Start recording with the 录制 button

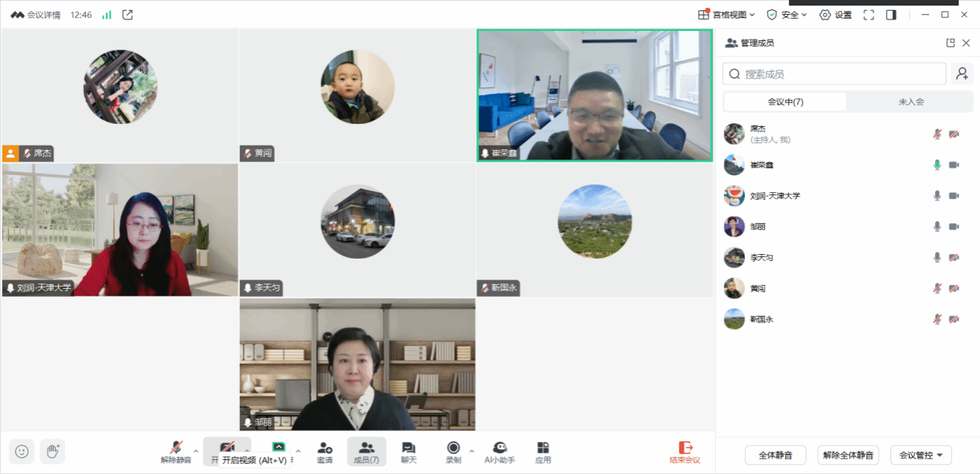click(453, 452)
